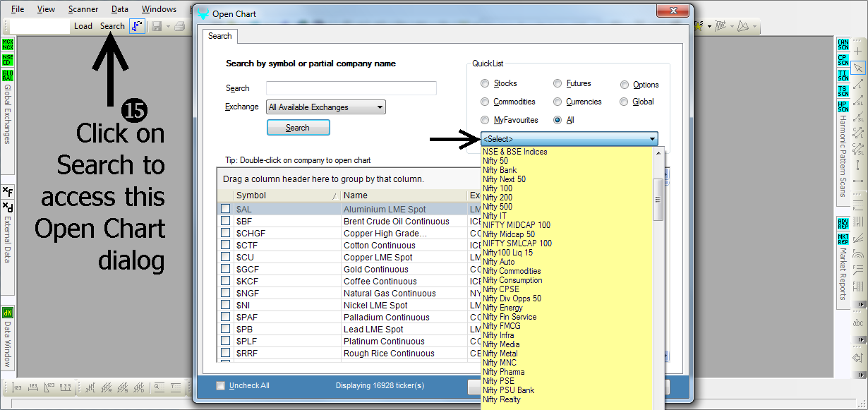Click Search in the main toolbar
Image resolution: width=868 pixels, height=410 pixels.
(x=112, y=26)
